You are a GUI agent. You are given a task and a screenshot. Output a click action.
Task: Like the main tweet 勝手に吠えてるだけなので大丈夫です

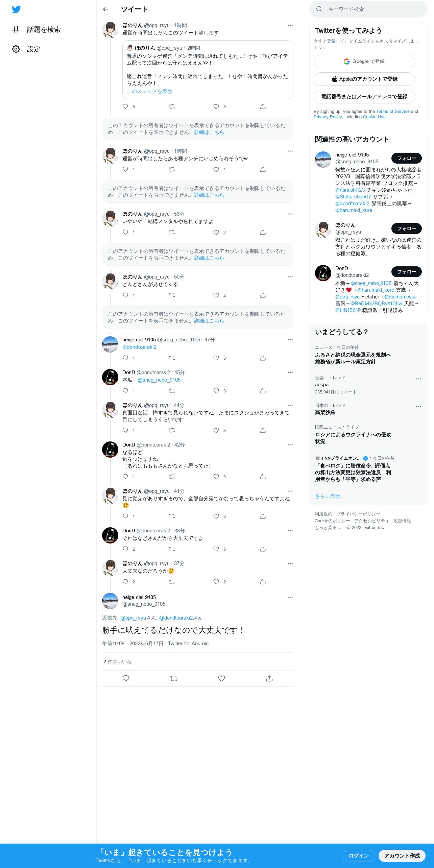coord(221,678)
